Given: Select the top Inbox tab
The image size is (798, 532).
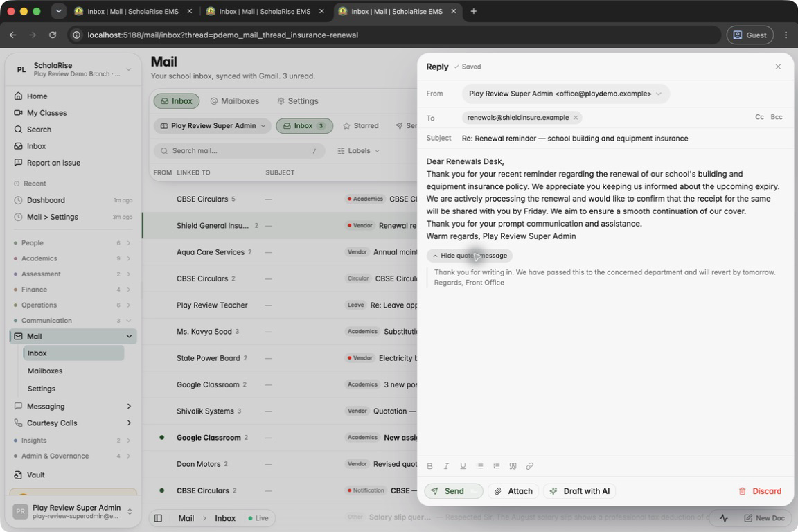Looking at the screenshot, I should coord(177,101).
